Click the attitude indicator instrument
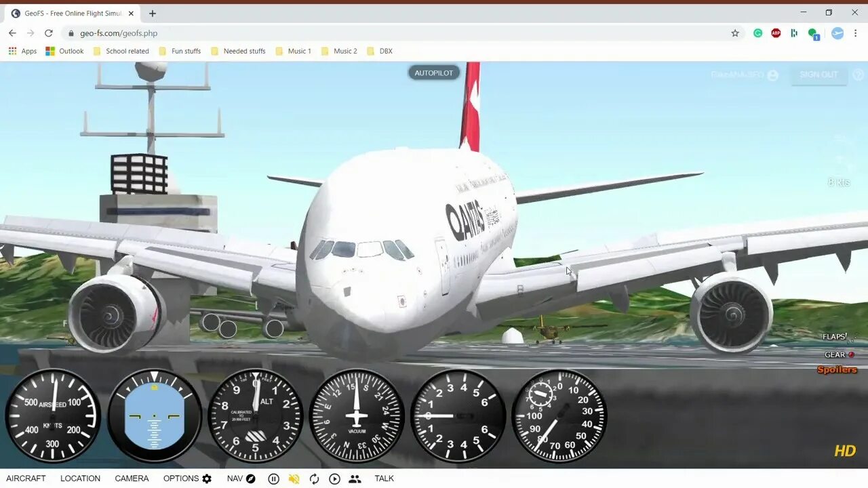 (x=155, y=416)
